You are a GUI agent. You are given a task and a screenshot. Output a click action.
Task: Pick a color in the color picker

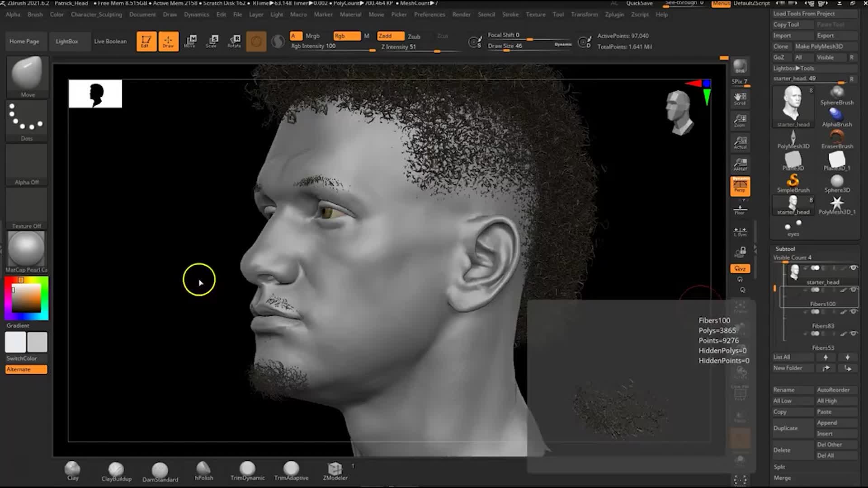[26, 299]
